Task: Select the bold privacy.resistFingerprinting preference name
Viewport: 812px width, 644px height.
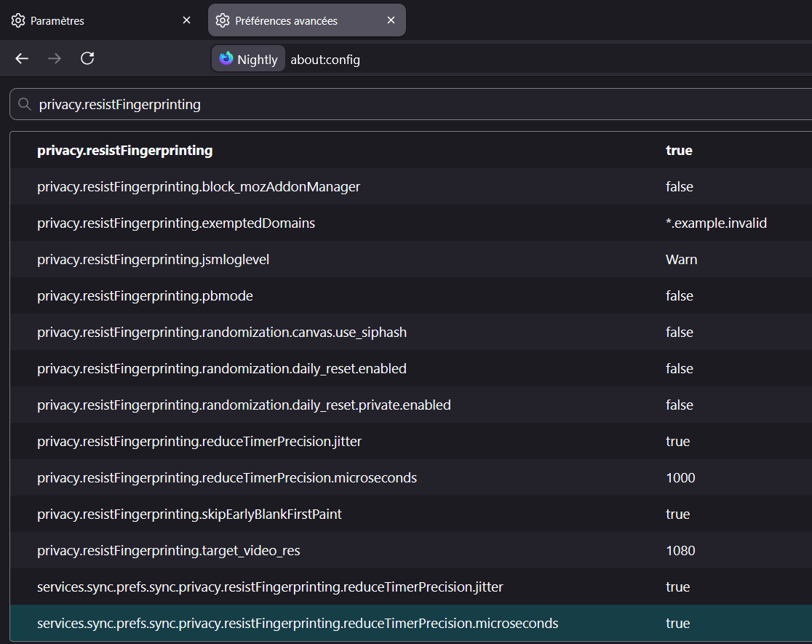Action: [125, 151]
